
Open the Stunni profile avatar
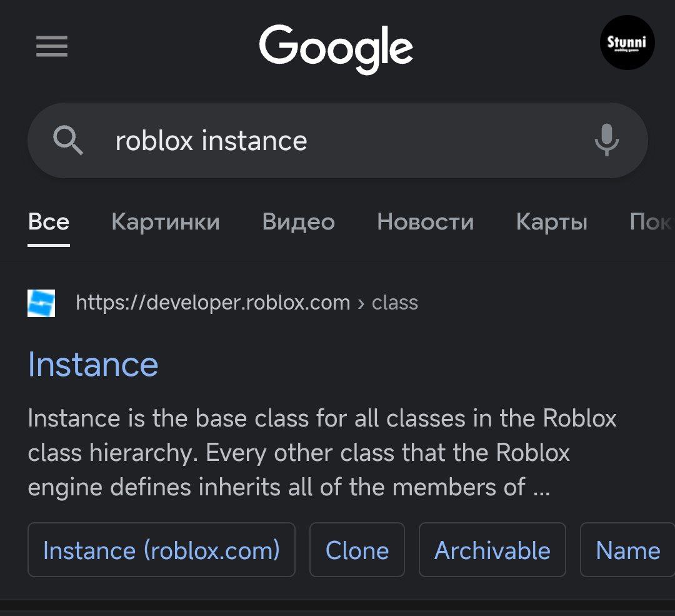click(627, 43)
